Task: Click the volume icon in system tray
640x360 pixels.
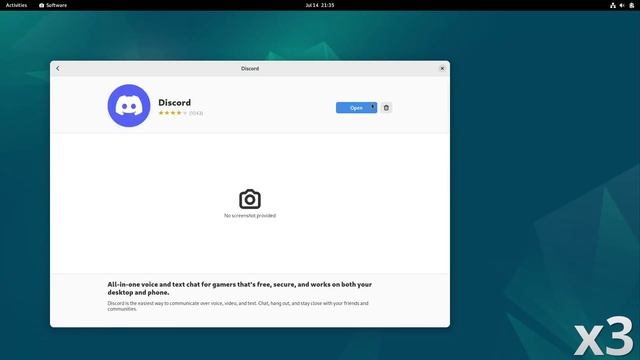Action: (x=622, y=5)
